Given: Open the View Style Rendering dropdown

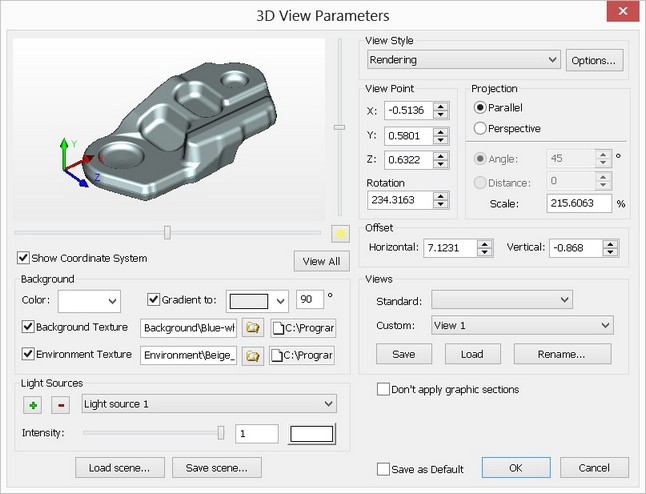Looking at the screenshot, I should click(462, 60).
